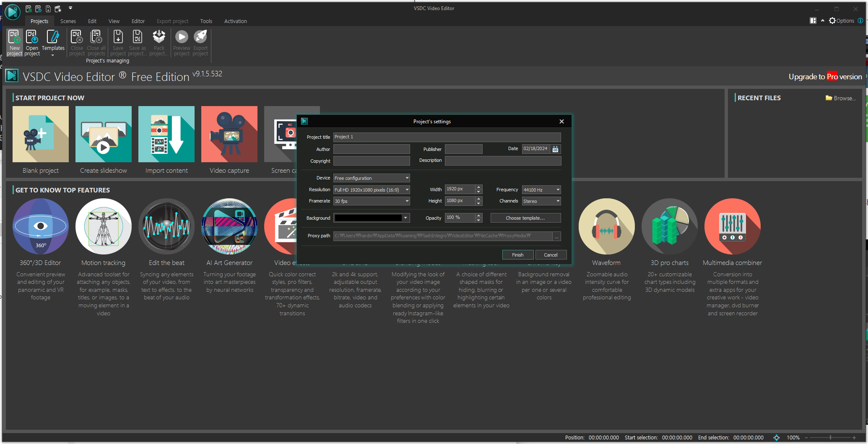This screenshot has height=444, width=868.
Task: Click the Open project ribbon icon
Action: (32, 42)
